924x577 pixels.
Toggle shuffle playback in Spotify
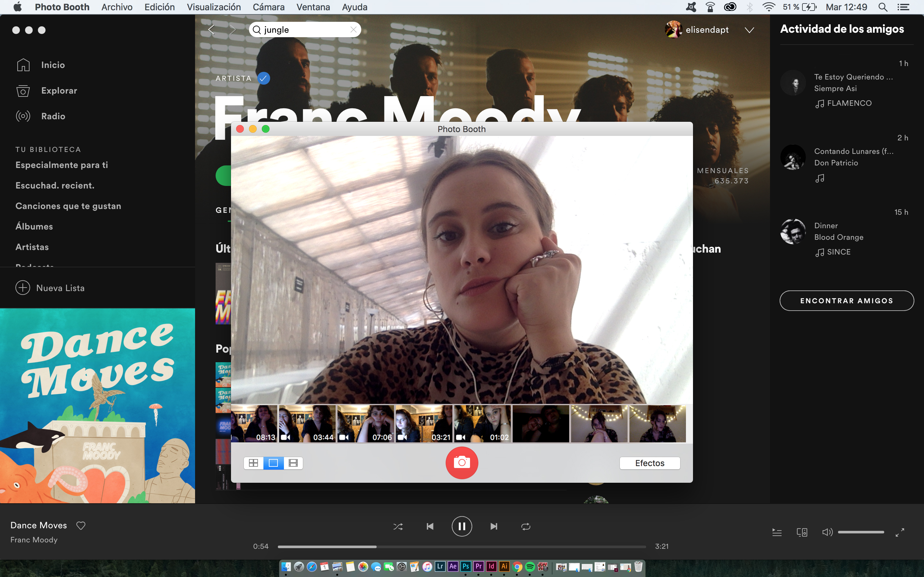pos(398,527)
